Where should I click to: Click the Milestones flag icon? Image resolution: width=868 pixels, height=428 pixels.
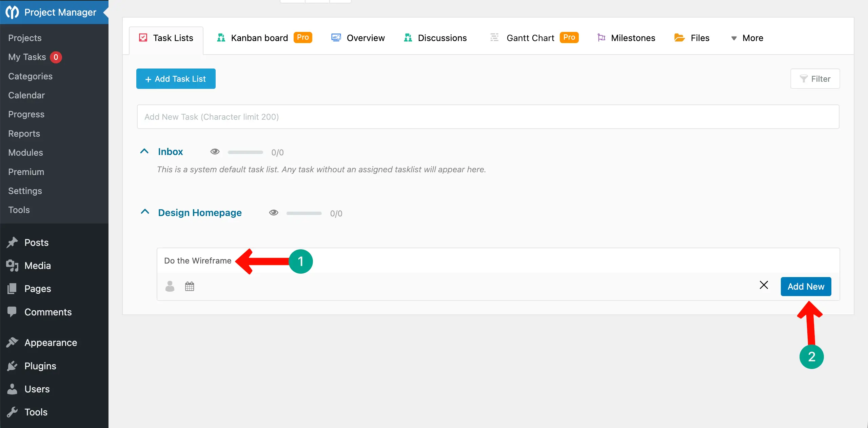coord(601,38)
